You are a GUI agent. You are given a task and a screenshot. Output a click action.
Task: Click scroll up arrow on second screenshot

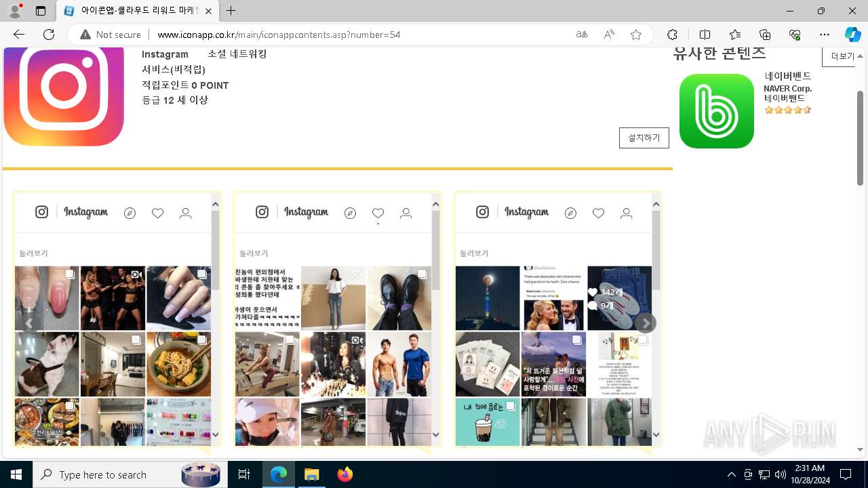(x=436, y=204)
